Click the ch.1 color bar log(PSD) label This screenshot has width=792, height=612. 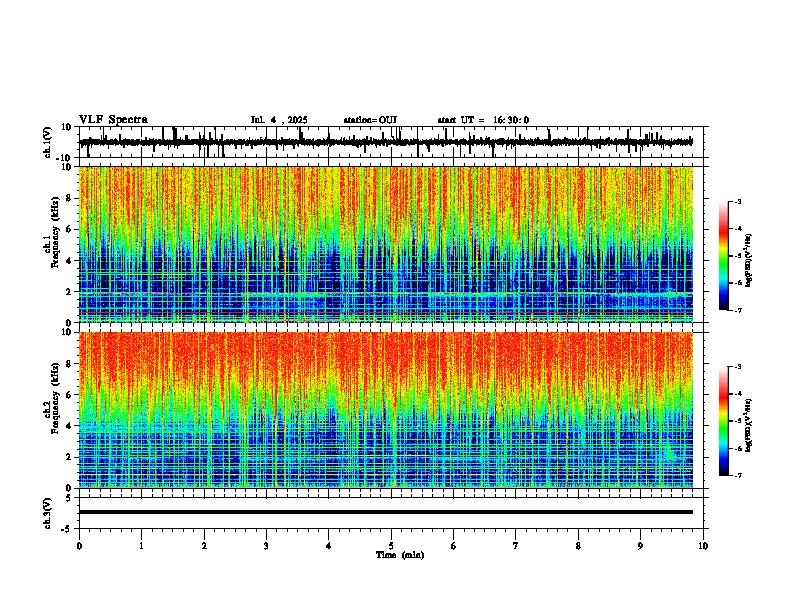(x=749, y=261)
